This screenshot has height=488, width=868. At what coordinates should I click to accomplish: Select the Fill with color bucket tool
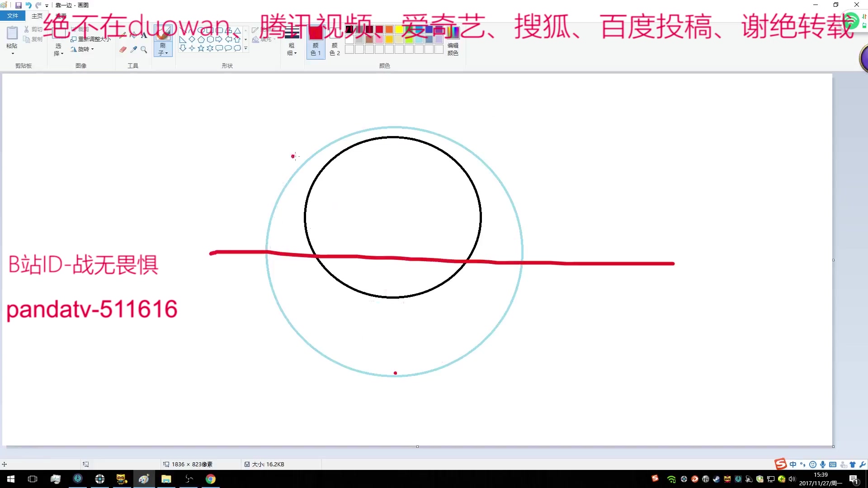(133, 35)
